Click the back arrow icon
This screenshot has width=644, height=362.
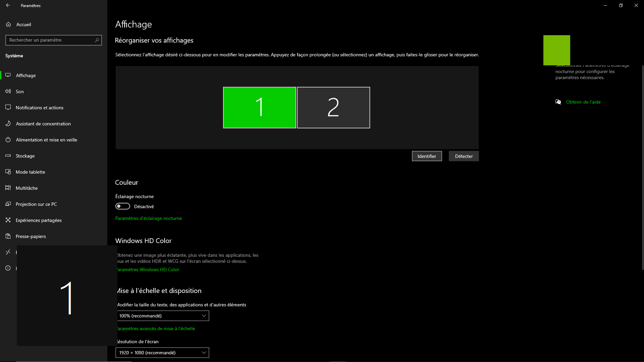coord(8,5)
